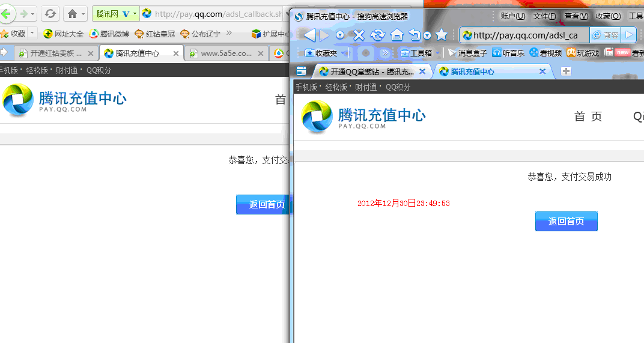
Task: Click 返回首页 button in left browser window
Action: (x=263, y=205)
